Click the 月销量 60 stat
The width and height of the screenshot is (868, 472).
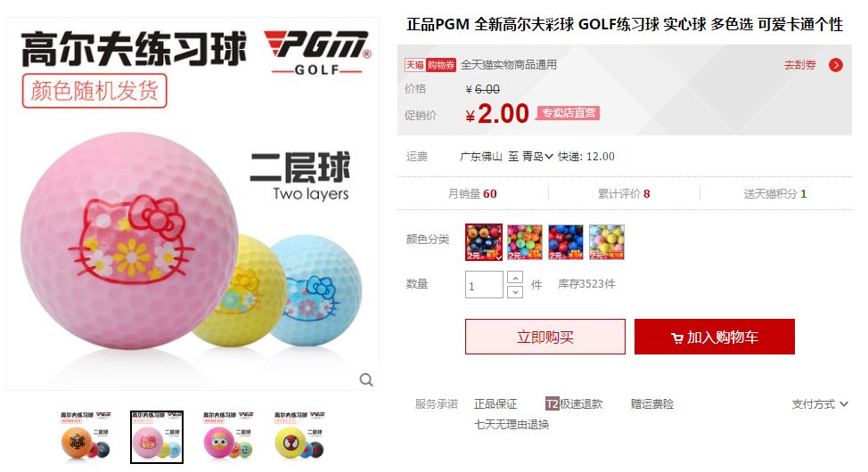pyautogui.click(x=472, y=193)
